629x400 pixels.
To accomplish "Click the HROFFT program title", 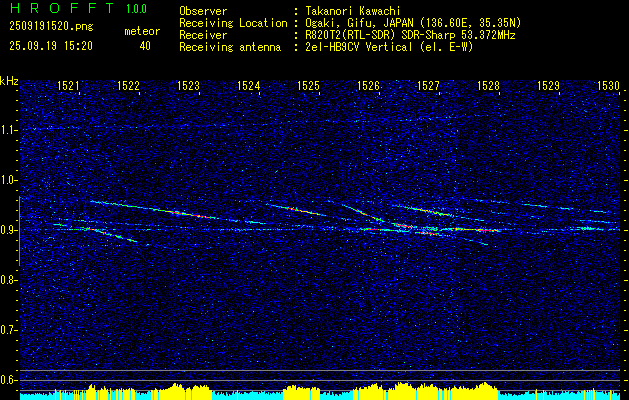I will click(62, 8).
